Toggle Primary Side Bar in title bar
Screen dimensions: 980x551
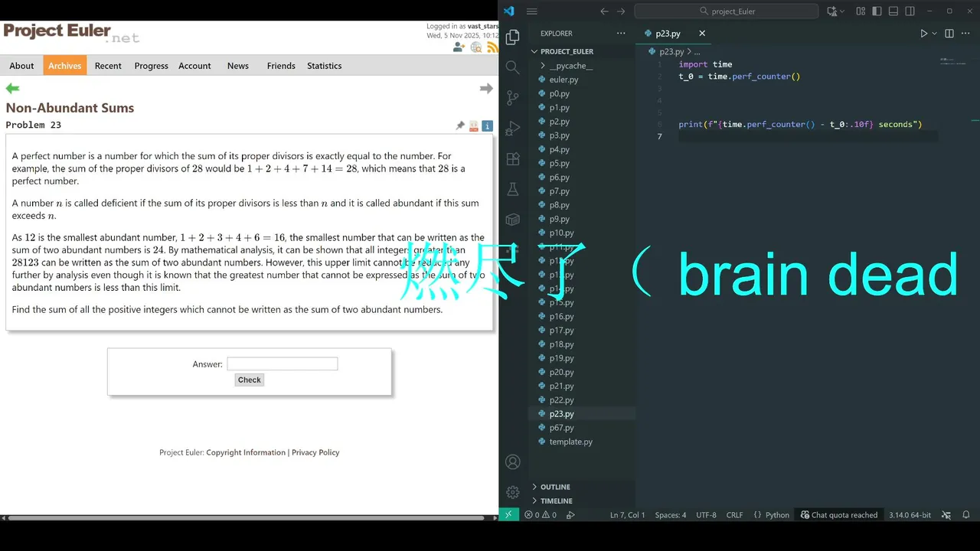877,11
